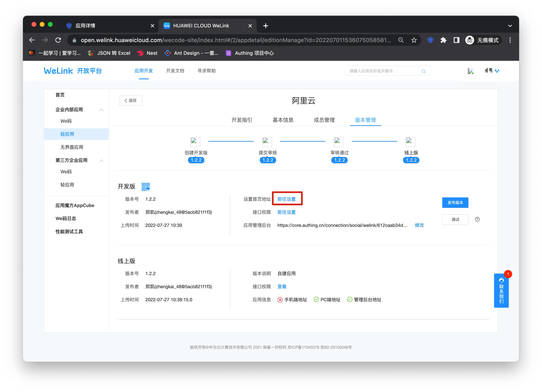Click the application name search input field
The image size is (542, 392).
(x=382, y=71)
